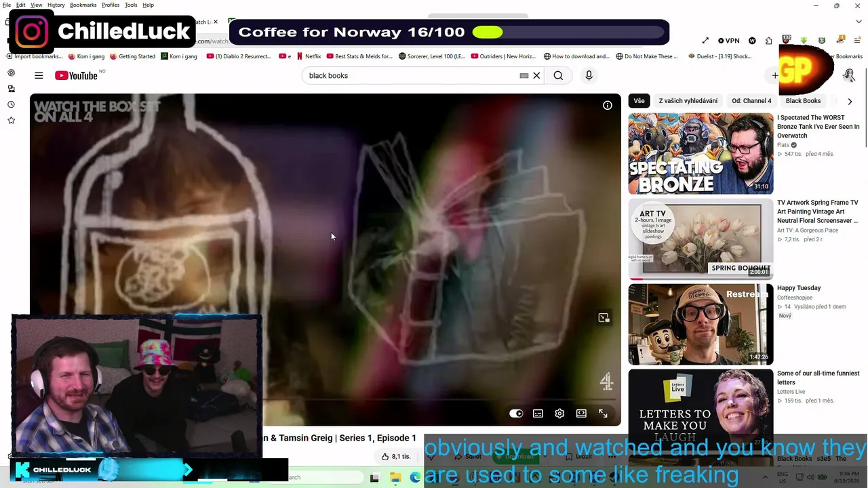Filter by Od: Channel 4 chip
Viewport: 868px width, 488px height.
tap(751, 101)
